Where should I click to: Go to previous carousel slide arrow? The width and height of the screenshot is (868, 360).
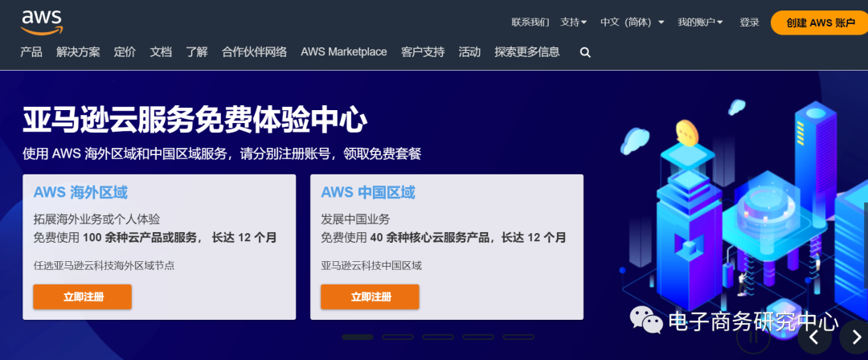click(x=814, y=337)
